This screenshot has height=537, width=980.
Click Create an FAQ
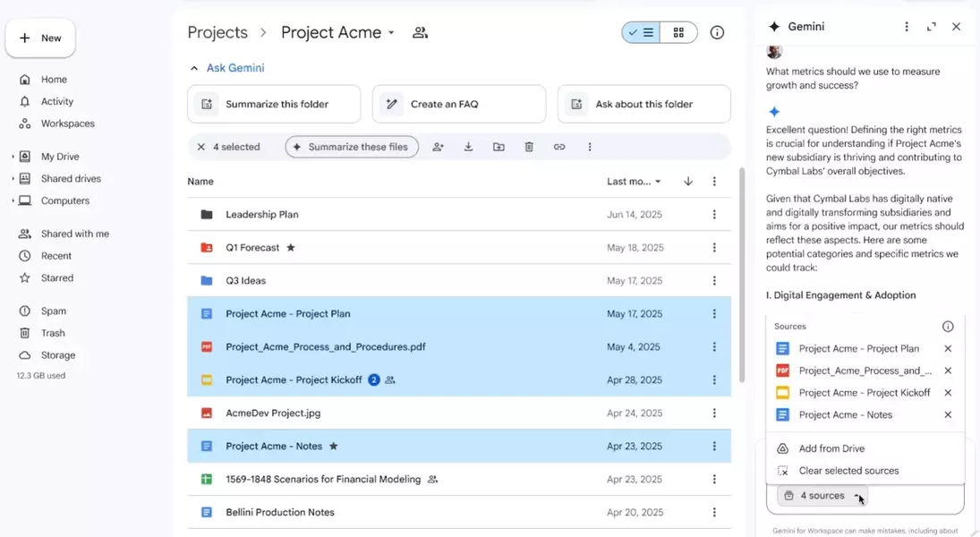459,105
